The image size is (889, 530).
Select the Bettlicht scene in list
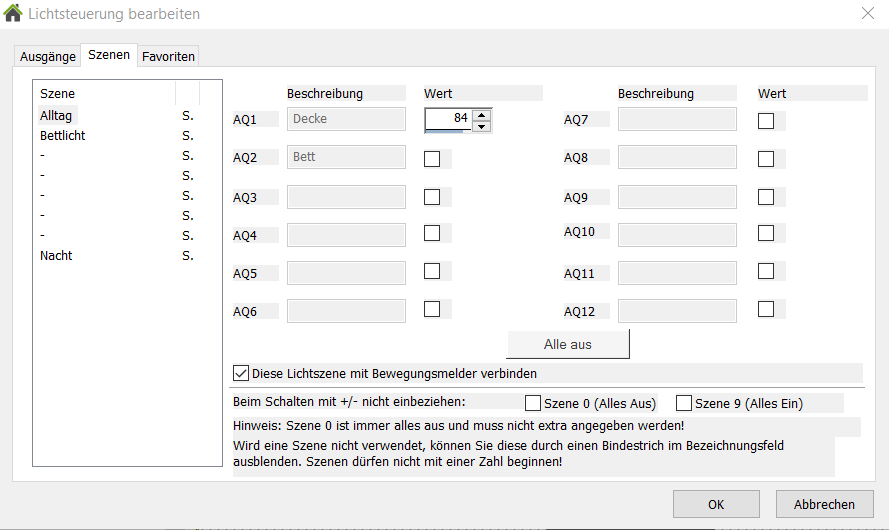[x=62, y=135]
